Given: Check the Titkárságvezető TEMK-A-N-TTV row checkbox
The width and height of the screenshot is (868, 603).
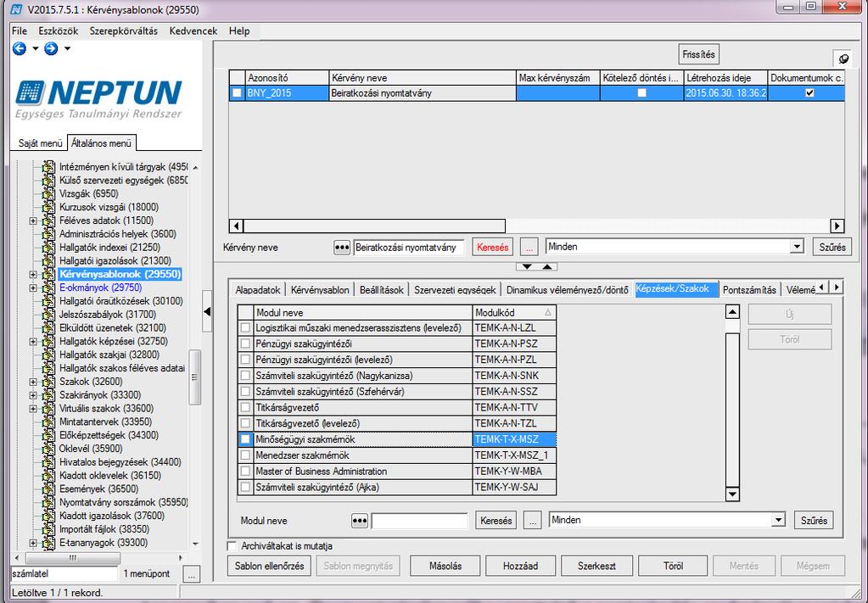Looking at the screenshot, I should click(x=245, y=408).
